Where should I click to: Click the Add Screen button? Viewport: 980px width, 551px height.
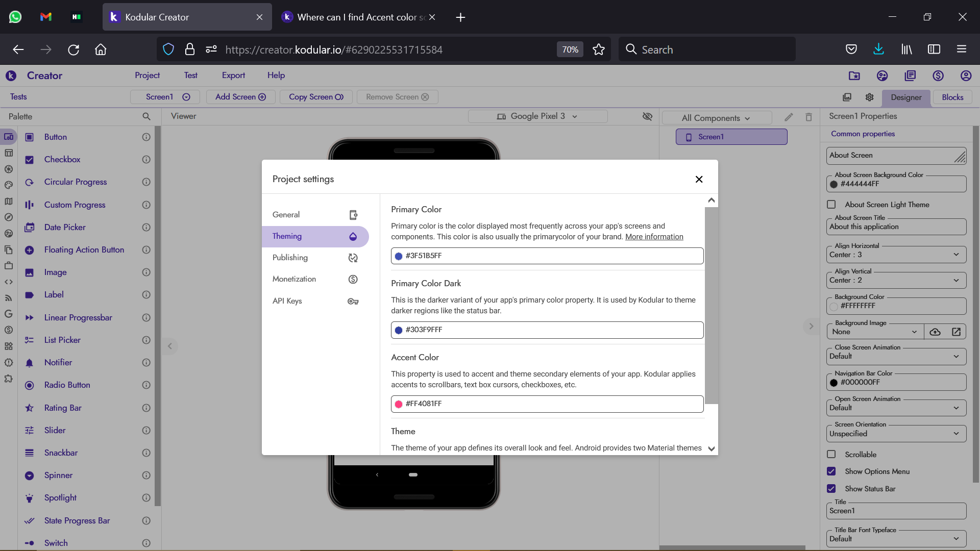241,97
